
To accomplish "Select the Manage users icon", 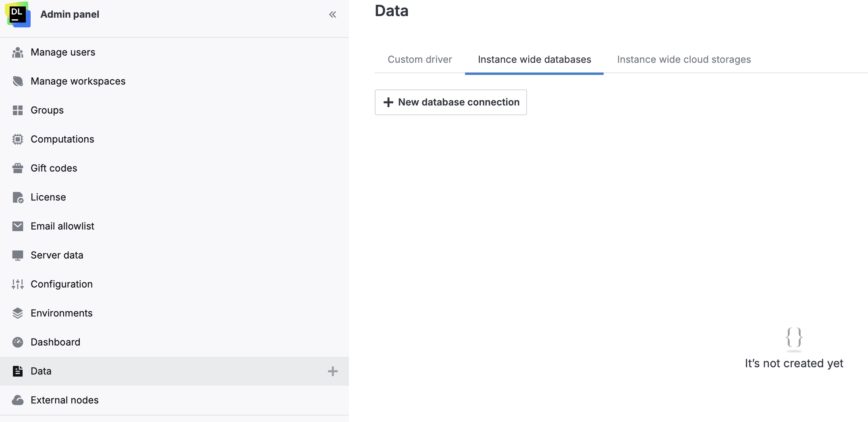I will coord(18,52).
